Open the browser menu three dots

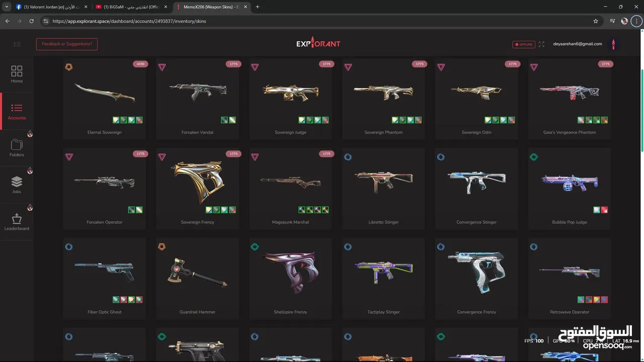point(636,21)
